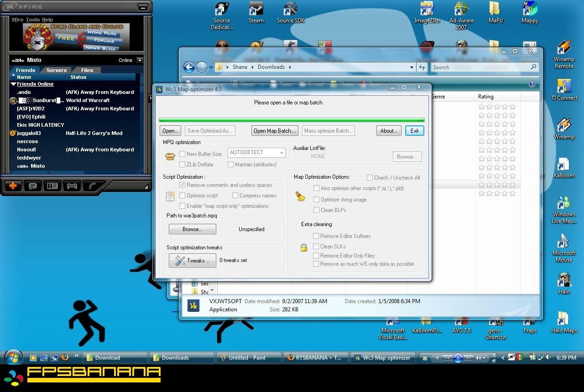Image resolution: width=584 pixels, height=392 pixels.
Task: Click the Explorer Search input field
Action: 485,67
